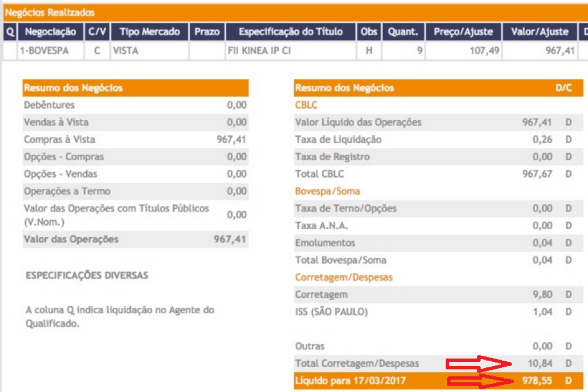588x392 pixels.
Task: Click the CBLC section heading
Action: 306,105
